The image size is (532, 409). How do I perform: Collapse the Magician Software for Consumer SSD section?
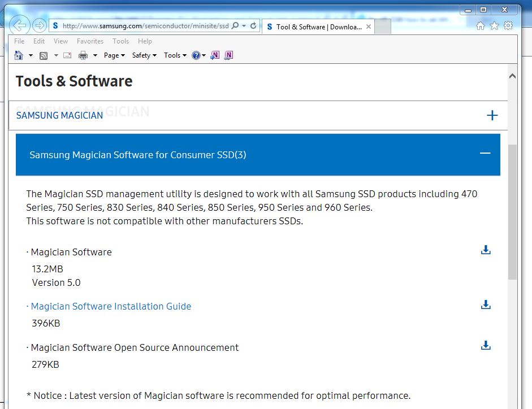tap(485, 154)
